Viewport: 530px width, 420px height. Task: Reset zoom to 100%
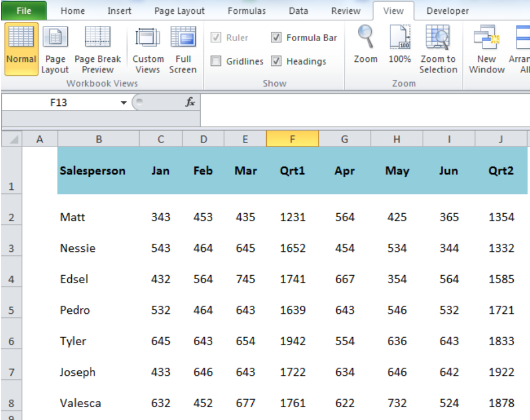pos(400,45)
